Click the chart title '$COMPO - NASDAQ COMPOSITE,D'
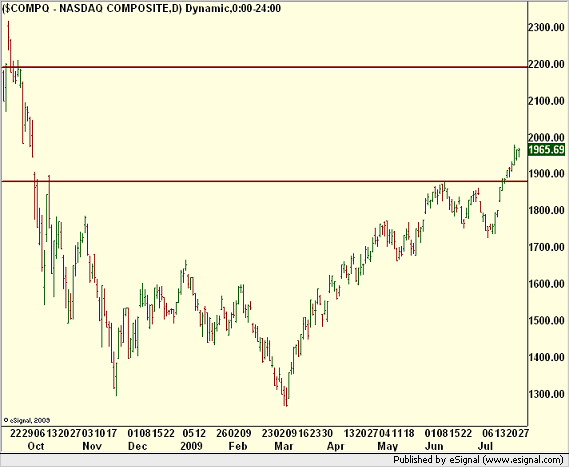569x467 pixels. (x=91, y=8)
